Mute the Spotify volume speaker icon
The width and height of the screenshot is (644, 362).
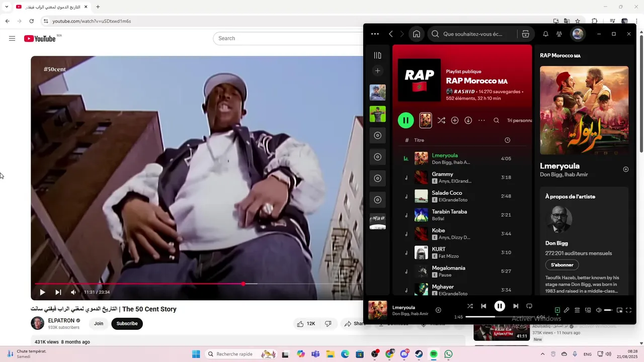599,310
